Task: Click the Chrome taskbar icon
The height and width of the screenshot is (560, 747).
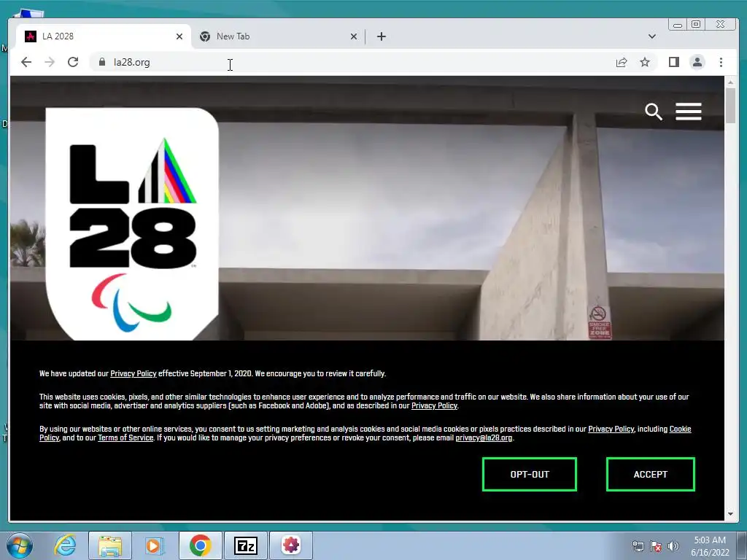Action: (x=200, y=545)
